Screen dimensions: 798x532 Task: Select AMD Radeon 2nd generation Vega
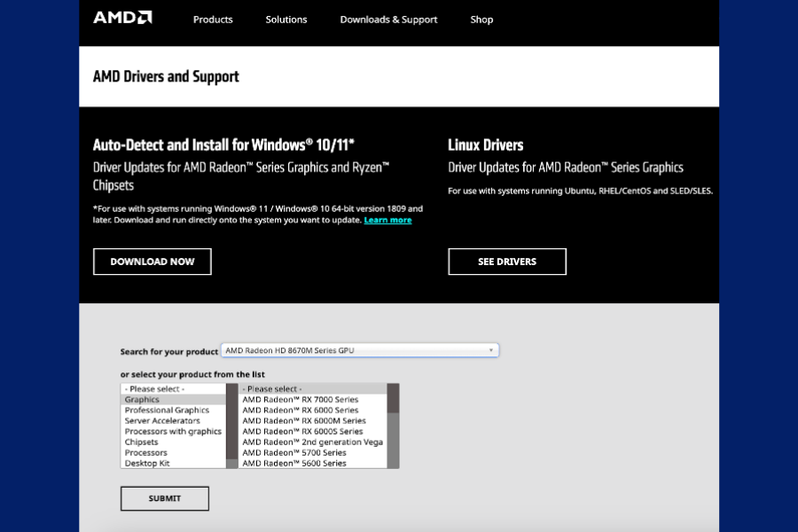click(x=312, y=442)
